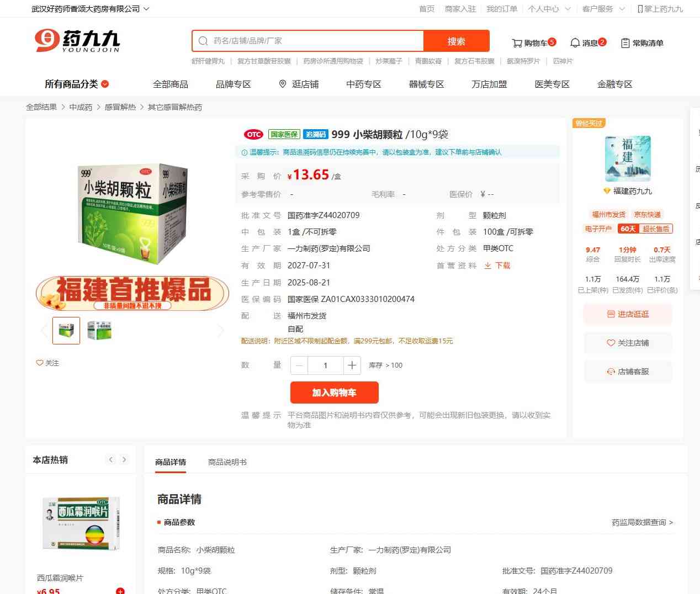Open the 药监局数据查询 link

pyautogui.click(x=642, y=522)
